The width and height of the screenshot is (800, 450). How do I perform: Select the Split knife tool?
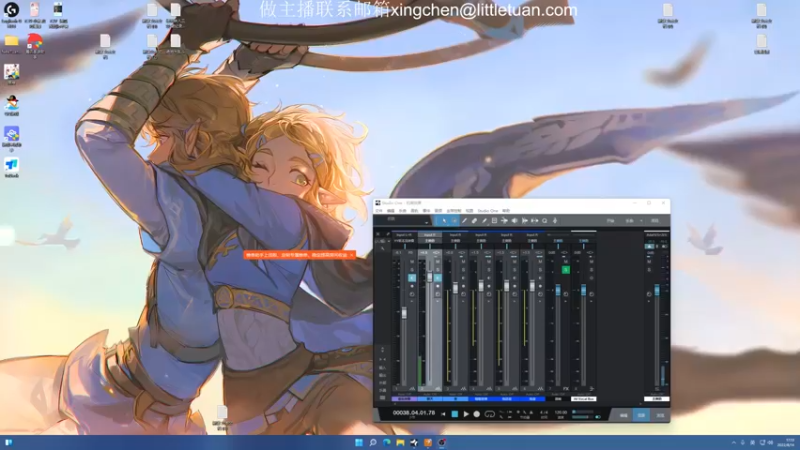(x=464, y=220)
